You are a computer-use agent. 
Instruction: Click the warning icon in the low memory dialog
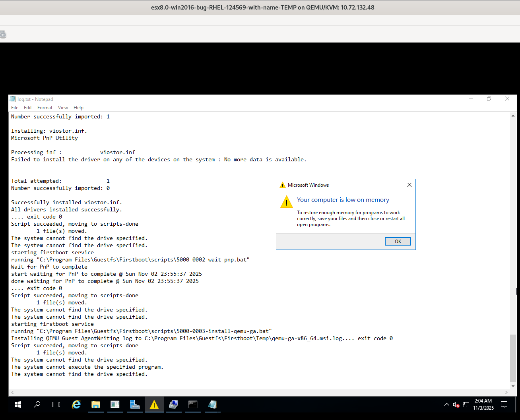point(287,202)
